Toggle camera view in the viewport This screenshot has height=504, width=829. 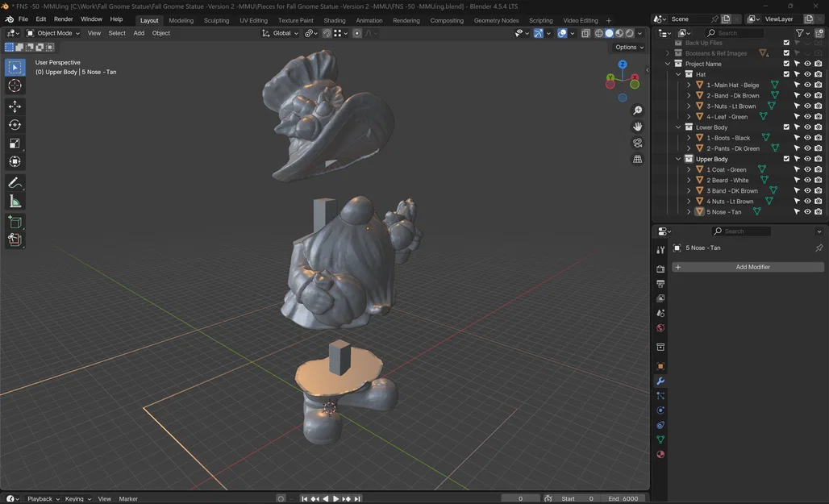pos(637,143)
